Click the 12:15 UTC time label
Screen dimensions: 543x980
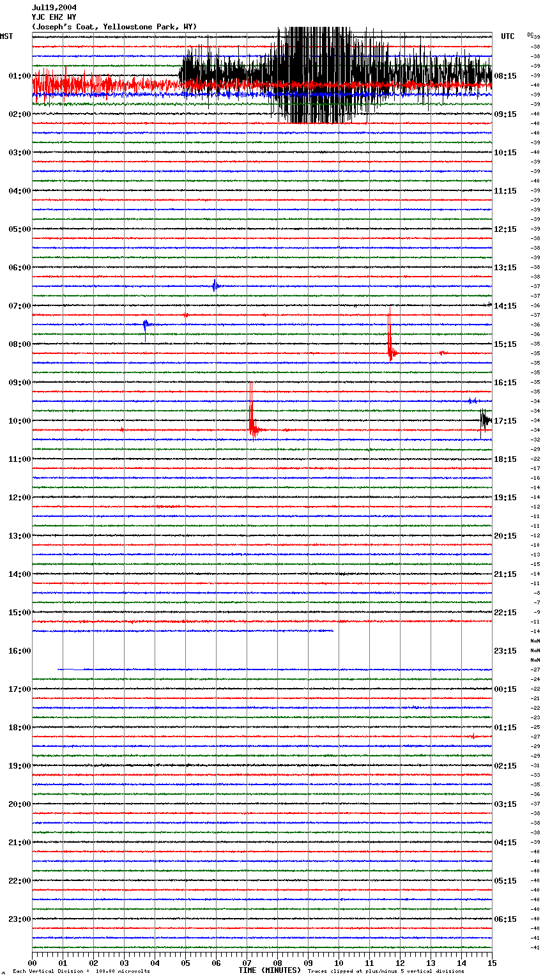(505, 229)
